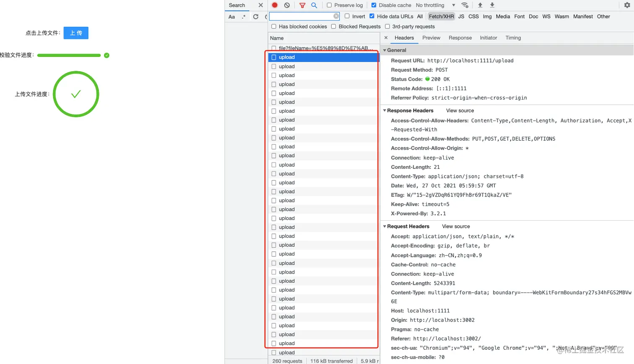Tick checkbox of file?fileName request row
This screenshot has width=634, height=364.
pyautogui.click(x=274, y=48)
